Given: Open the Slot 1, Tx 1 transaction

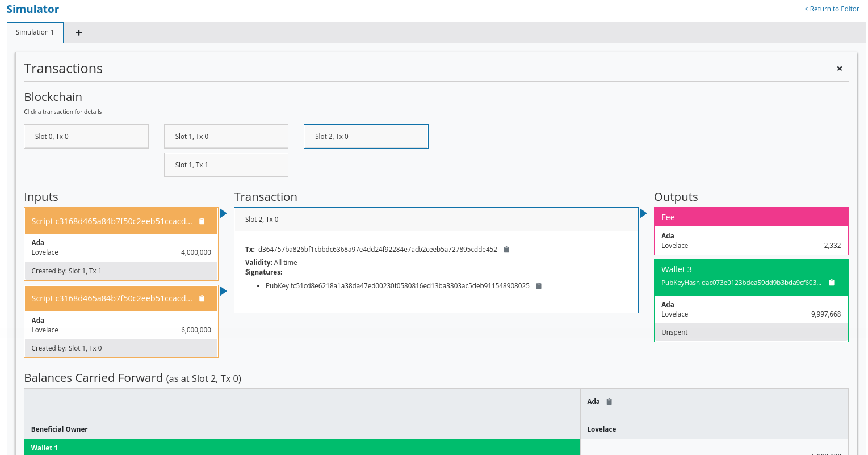Looking at the screenshot, I should [x=226, y=165].
